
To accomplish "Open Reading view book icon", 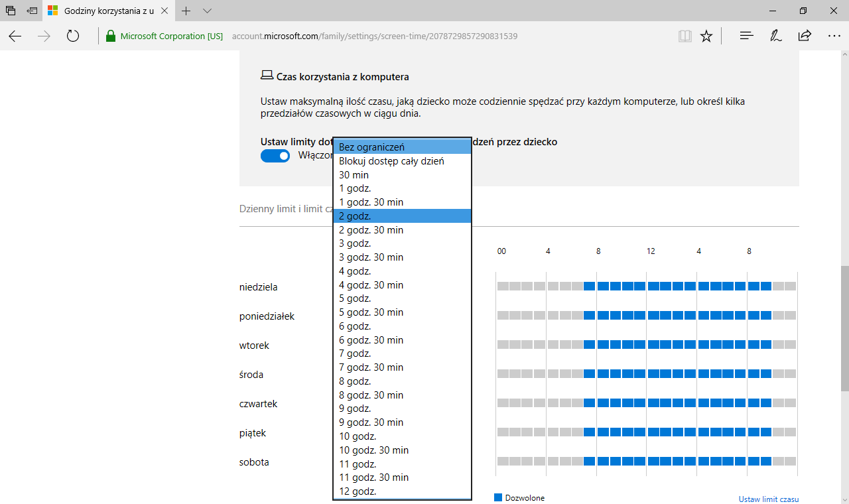I will (x=685, y=36).
